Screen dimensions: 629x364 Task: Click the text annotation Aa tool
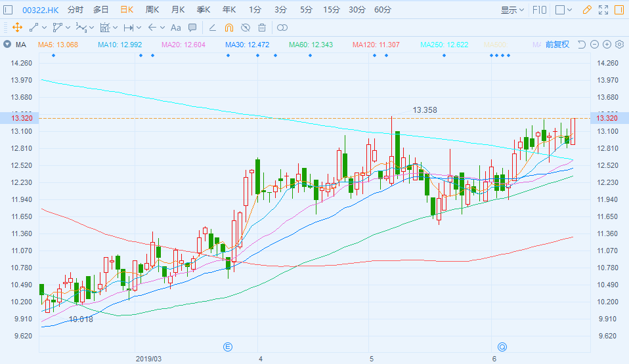click(175, 28)
